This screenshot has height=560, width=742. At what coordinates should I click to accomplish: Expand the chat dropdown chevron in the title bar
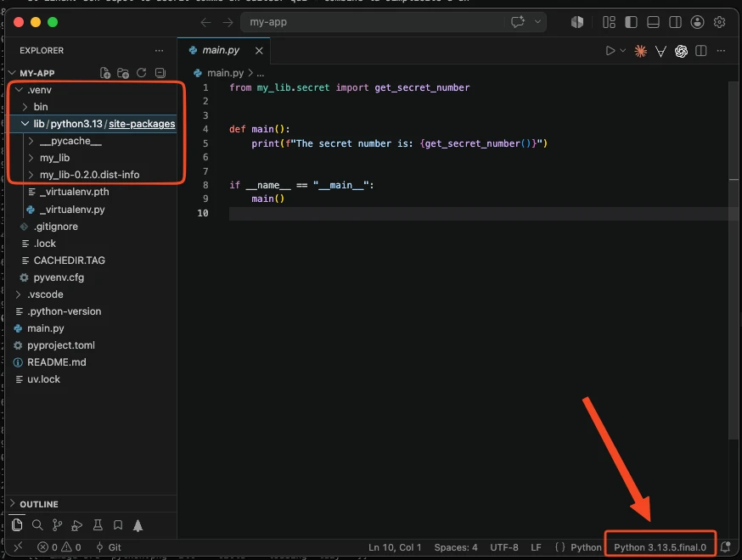(x=537, y=22)
